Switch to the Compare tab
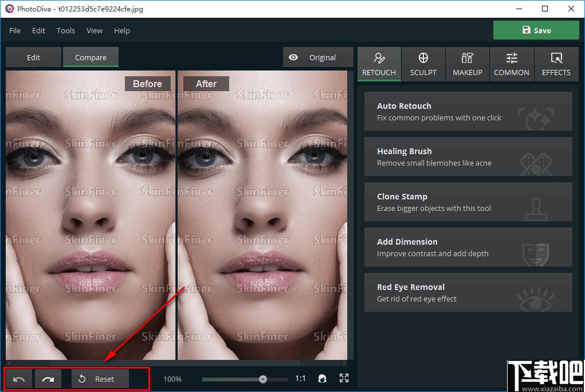 pos(91,57)
